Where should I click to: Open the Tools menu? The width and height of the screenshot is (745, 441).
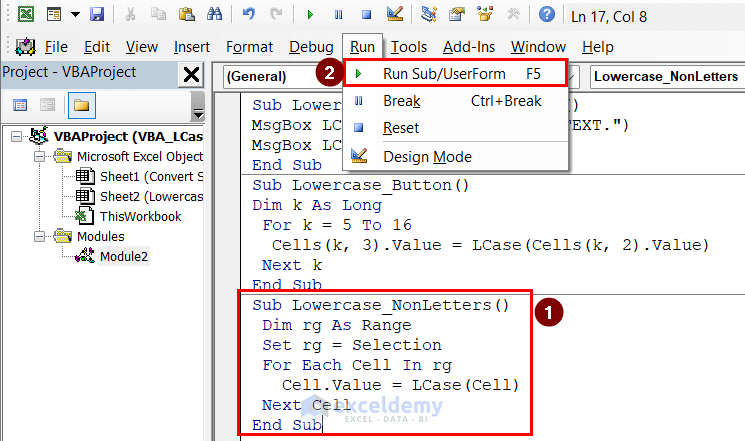pos(409,47)
